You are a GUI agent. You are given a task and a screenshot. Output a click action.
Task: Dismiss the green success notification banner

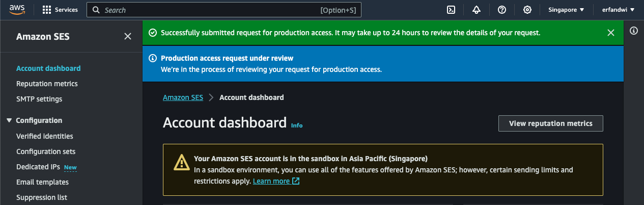click(611, 33)
